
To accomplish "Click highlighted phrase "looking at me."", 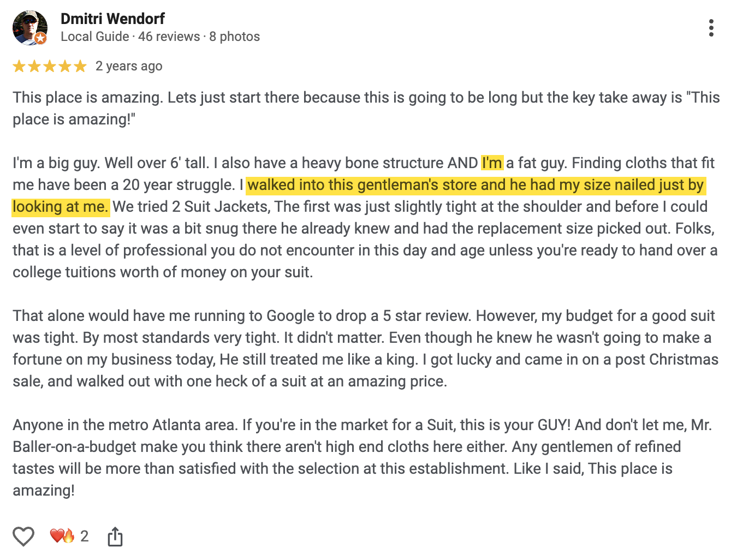I will pos(60,206).
